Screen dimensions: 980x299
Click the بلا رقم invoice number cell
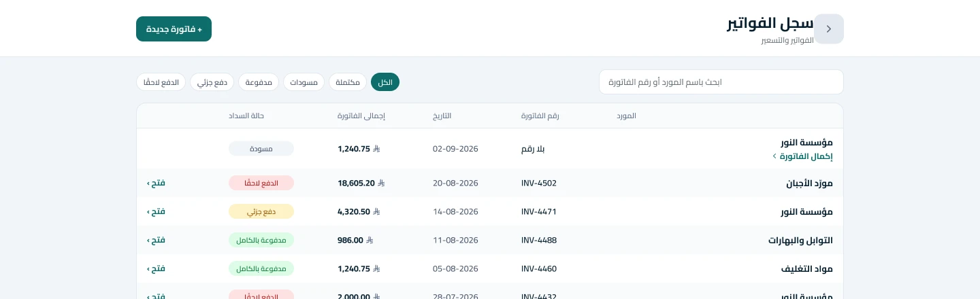click(x=533, y=149)
